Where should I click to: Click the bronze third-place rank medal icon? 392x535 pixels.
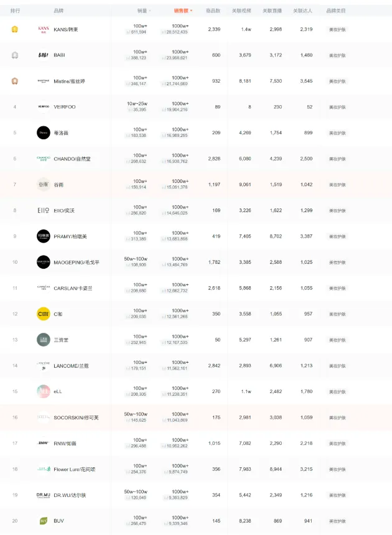(15, 81)
